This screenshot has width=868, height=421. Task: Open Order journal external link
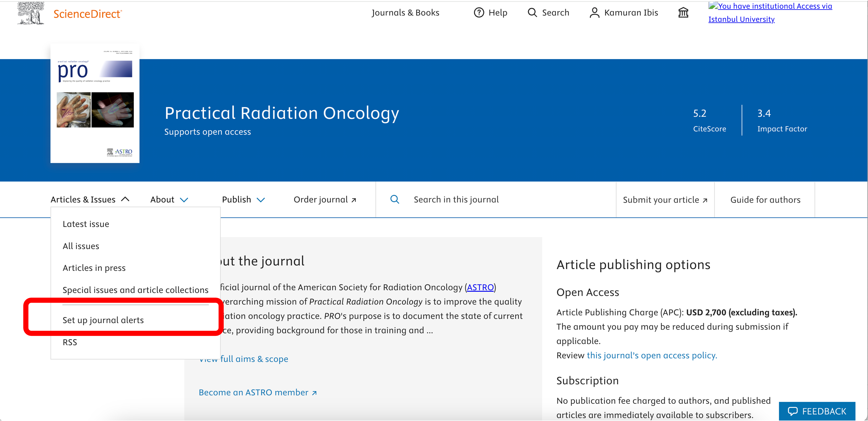(325, 199)
